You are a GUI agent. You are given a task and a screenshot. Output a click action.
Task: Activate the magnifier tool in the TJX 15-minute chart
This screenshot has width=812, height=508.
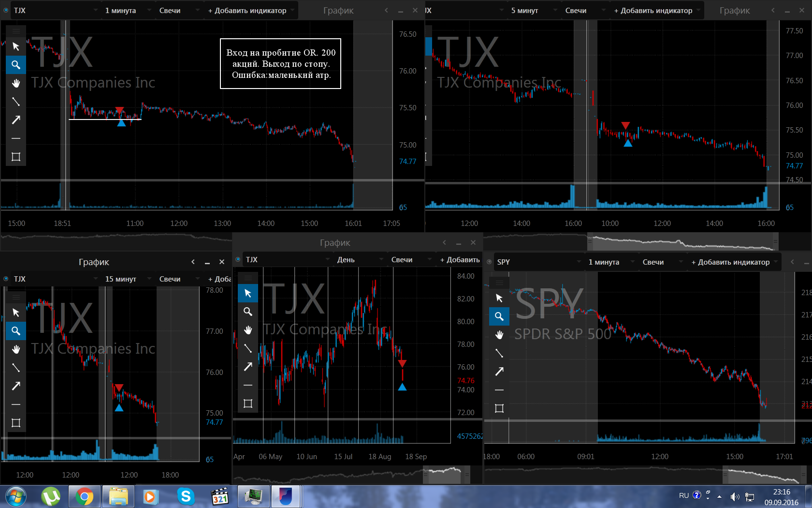[16, 331]
